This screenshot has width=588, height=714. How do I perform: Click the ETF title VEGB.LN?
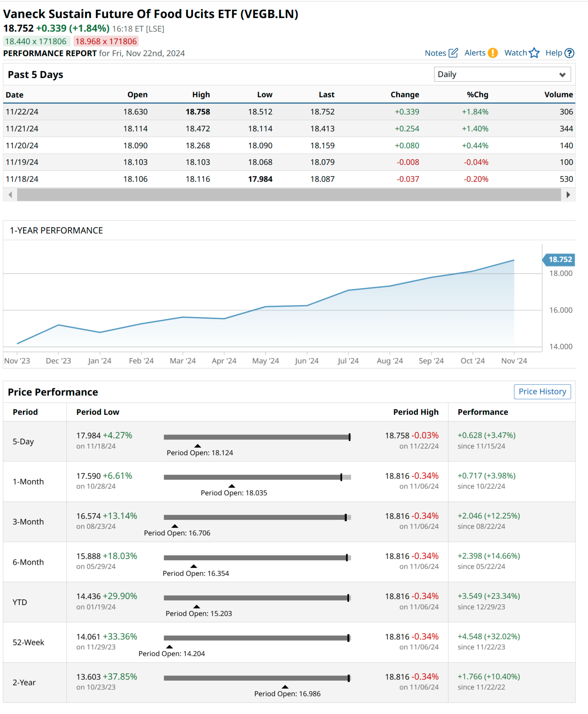(151, 14)
